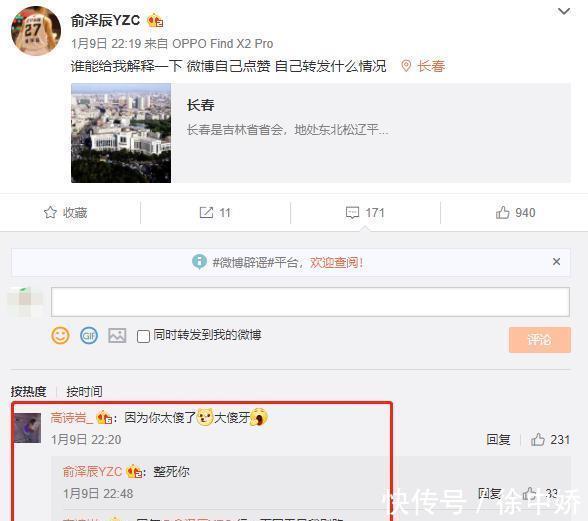Viewport: 588px width, 521px height.
Task: Open the 欢迎查阅 link
Action: pyautogui.click(x=336, y=262)
